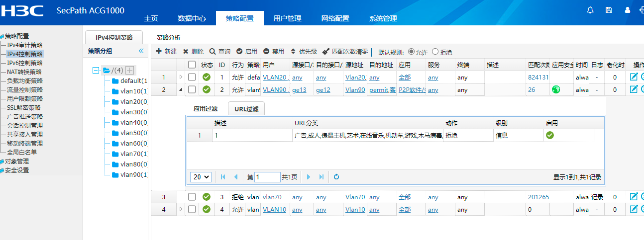The width and height of the screenshot is (644, 240).
Task: Click 启用 to enable selected policies
Action: coord(246,51)
